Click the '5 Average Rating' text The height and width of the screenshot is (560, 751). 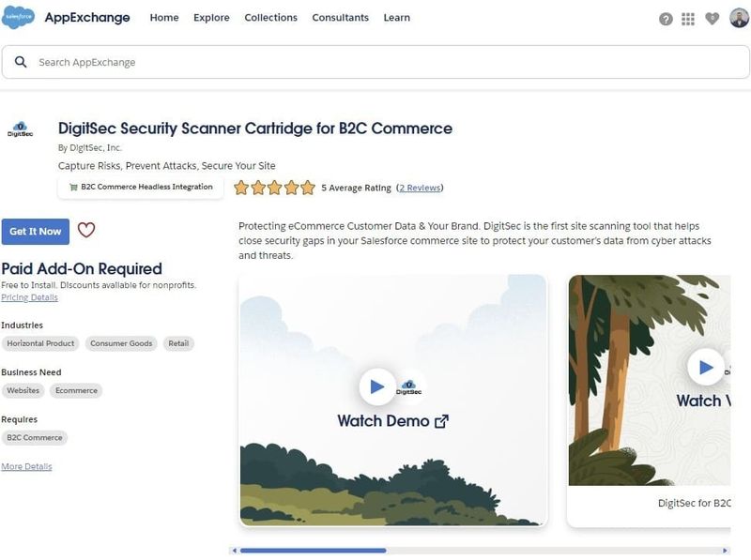coord(356,188)
